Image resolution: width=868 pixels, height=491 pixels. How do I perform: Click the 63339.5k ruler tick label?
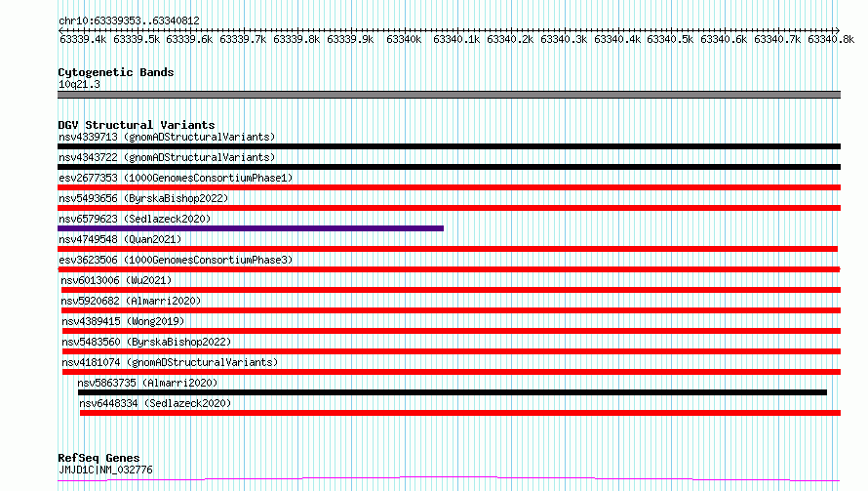(137, 39)
